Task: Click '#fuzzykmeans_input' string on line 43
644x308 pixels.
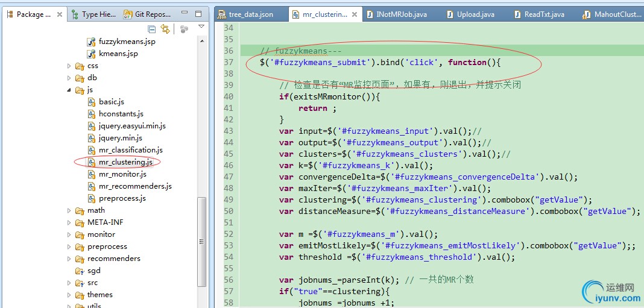Action: tap(386, 131)
